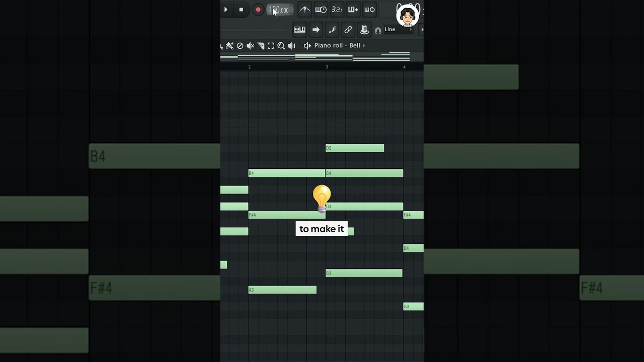Select the zoom magnifier tool
The width and height of the screenshot is (644, 362).
[281, 46]
